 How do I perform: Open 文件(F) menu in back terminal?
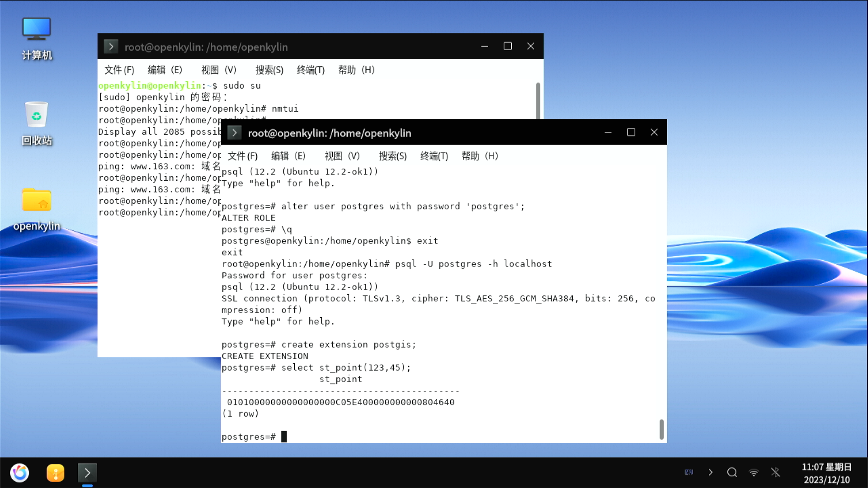(119, 70)
